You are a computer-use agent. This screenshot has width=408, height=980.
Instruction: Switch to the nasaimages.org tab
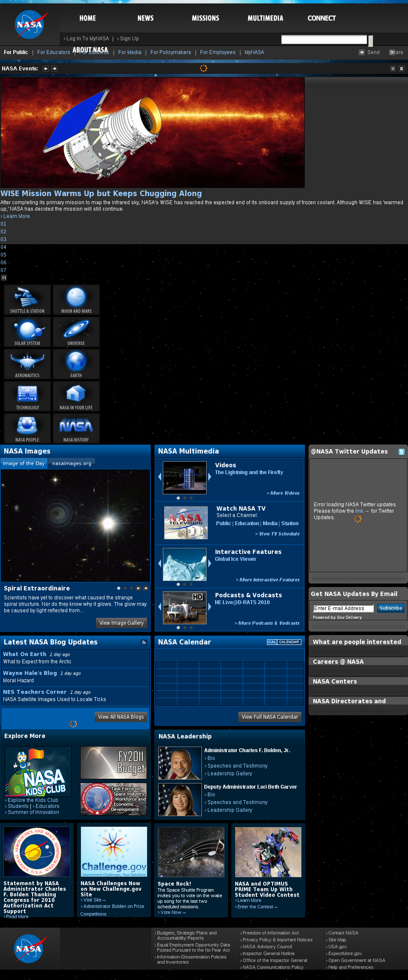(x=72, y=463)
